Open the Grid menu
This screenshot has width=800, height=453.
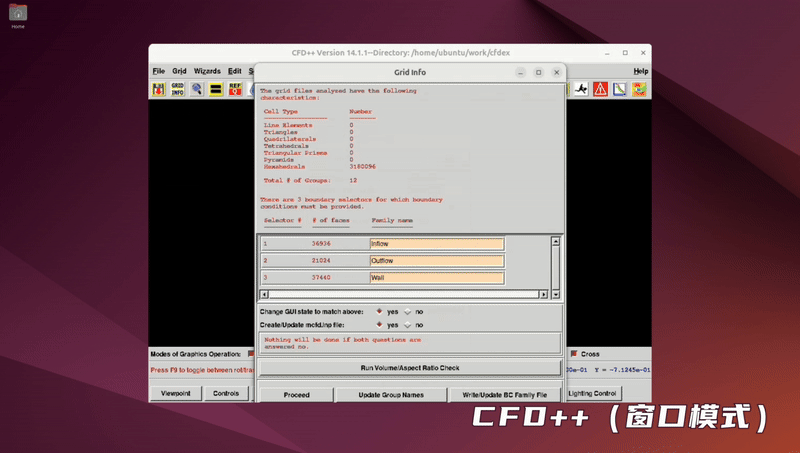coord(179,71)
